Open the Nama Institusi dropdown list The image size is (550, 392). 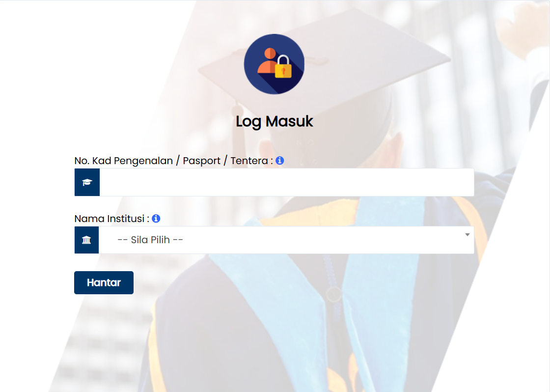point(286,240)
